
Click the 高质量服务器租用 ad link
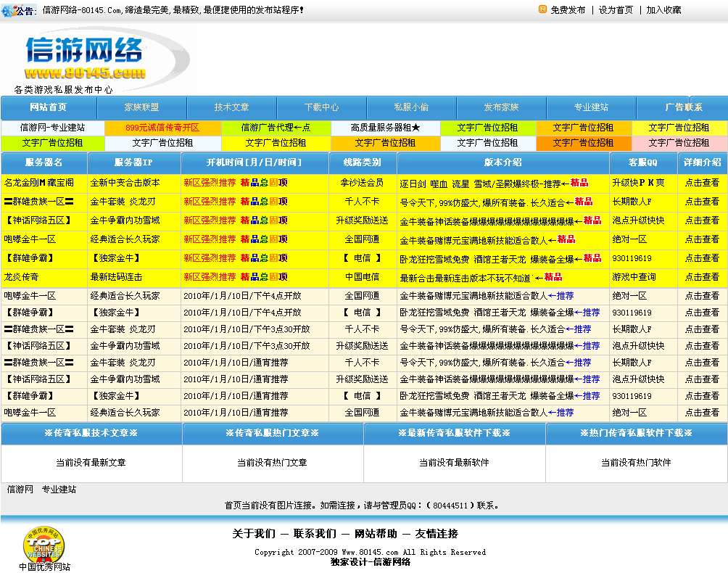pyautogui.click(x=383, y=126)
